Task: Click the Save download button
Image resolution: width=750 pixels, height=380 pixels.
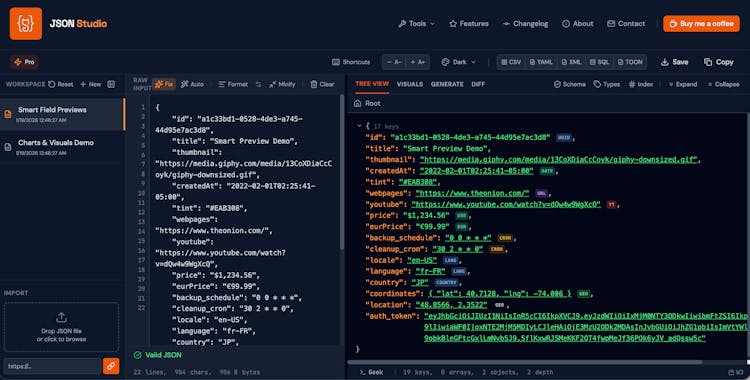Action: pos(674,62)
